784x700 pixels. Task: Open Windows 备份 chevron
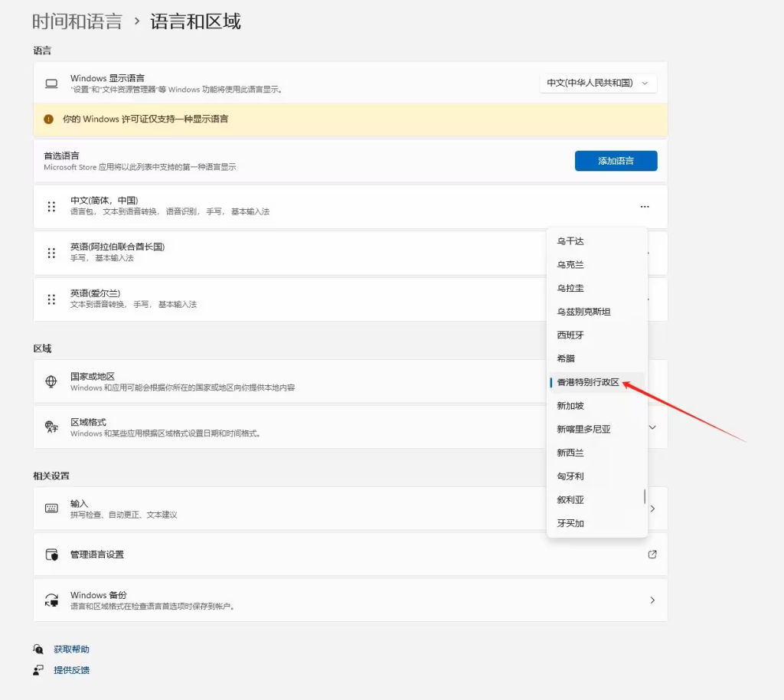[x=652, y=600]
